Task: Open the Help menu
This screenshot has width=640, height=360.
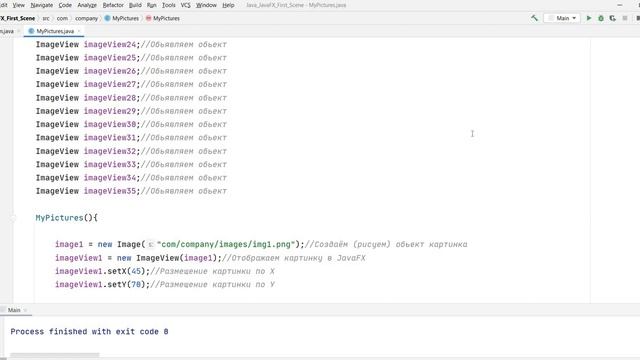Action: pos(228,5)
